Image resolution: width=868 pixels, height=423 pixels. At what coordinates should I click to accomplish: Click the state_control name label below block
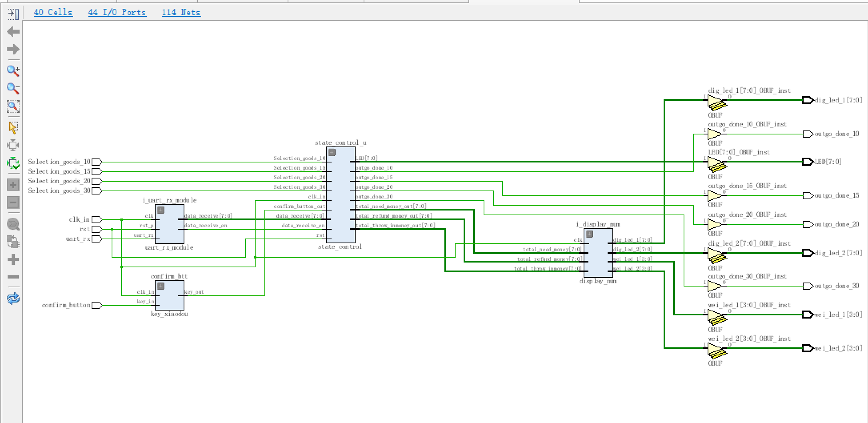click(340, 247)
